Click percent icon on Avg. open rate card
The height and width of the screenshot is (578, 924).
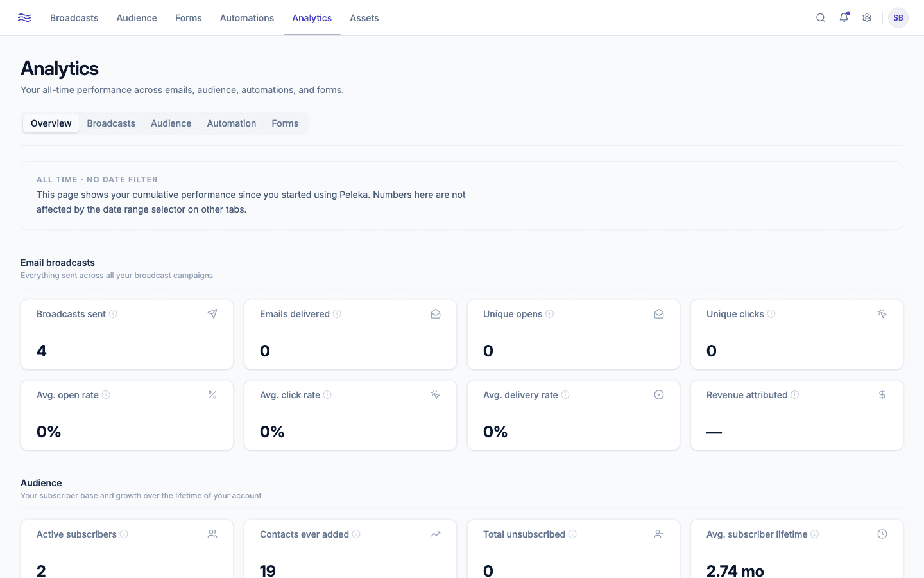click(212, 395)
